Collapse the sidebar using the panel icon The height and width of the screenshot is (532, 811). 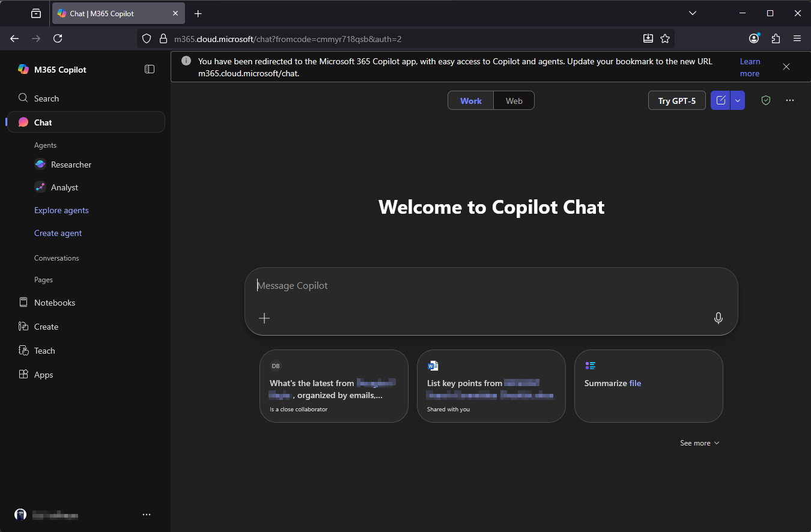(149, 68)
